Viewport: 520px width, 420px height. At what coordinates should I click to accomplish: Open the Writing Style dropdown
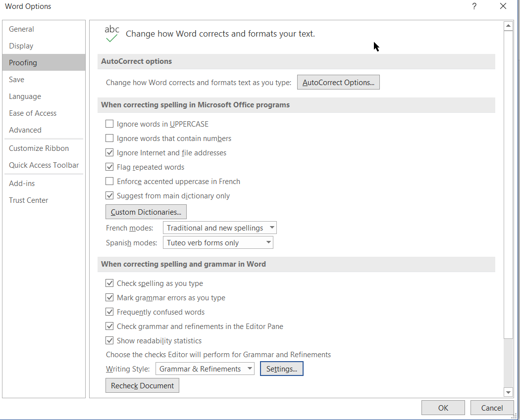(205, 369)
